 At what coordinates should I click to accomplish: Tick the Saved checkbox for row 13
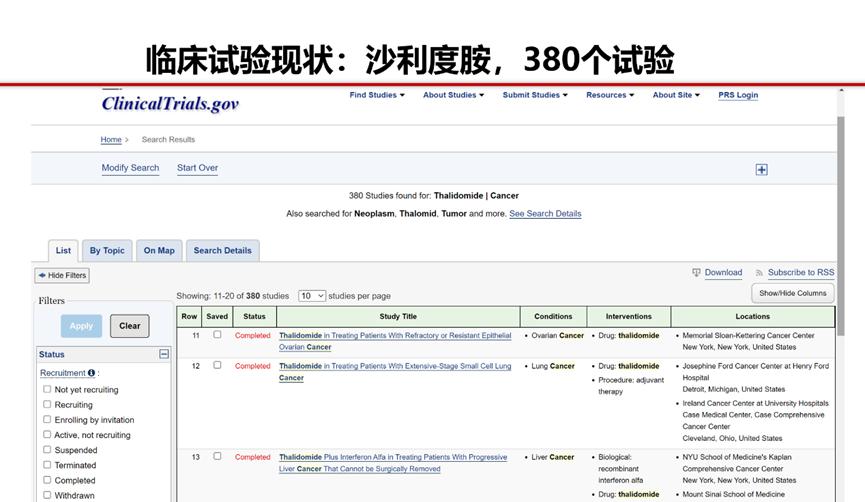coord(217,456)
